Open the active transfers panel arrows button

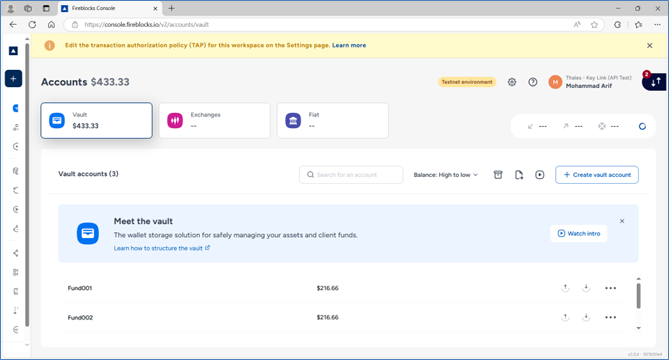[655, 81]
